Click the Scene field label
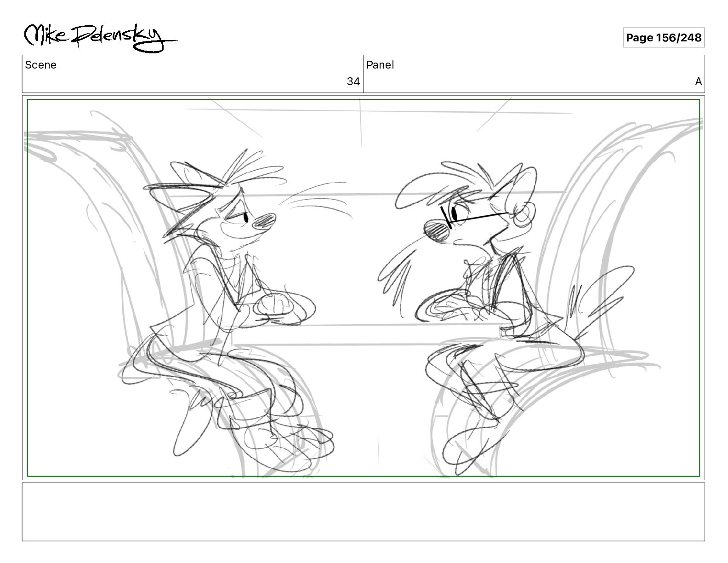This screenshot has height=563, width=728. (41, 65)
